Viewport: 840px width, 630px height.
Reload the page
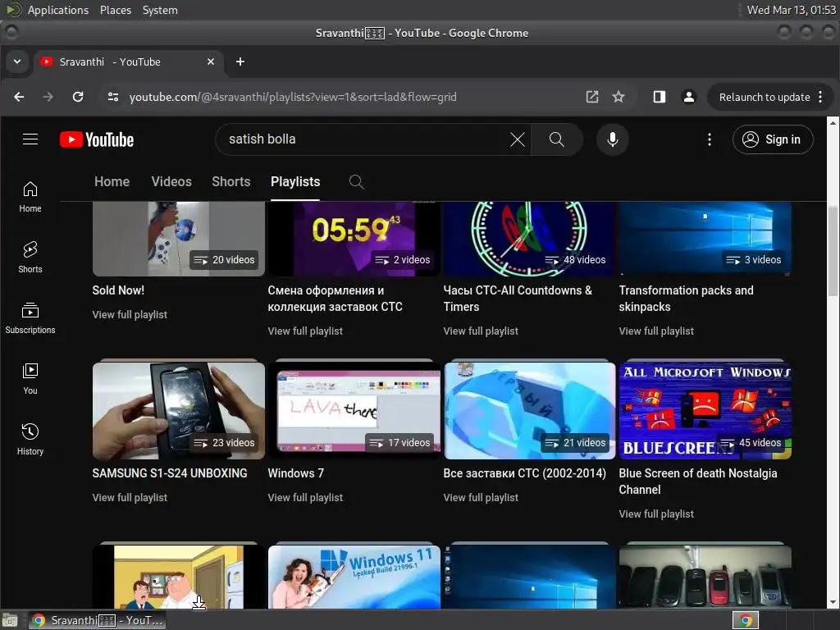[x=78, y=97]
